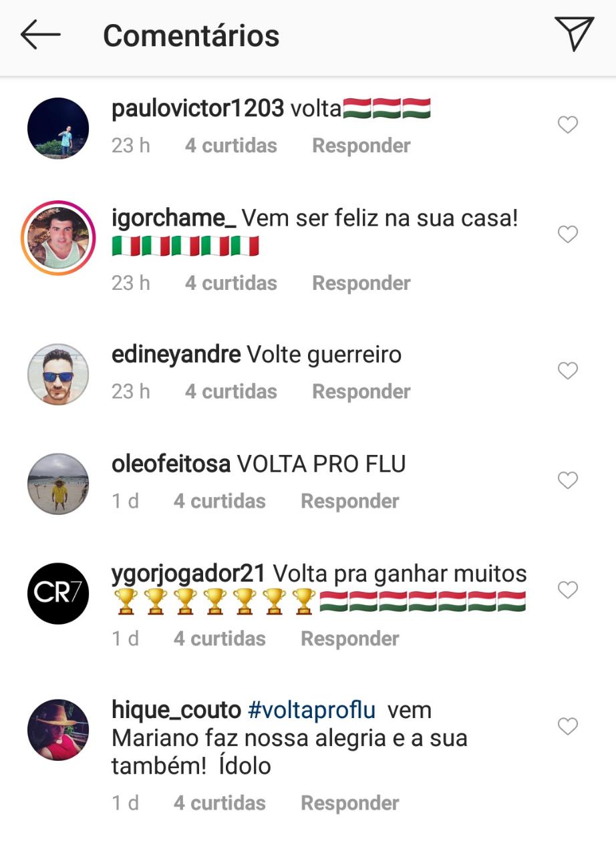616x855 pixels.
Task: Like igorchame_'s comment with the heart icon
Action: tap(568, 234)
